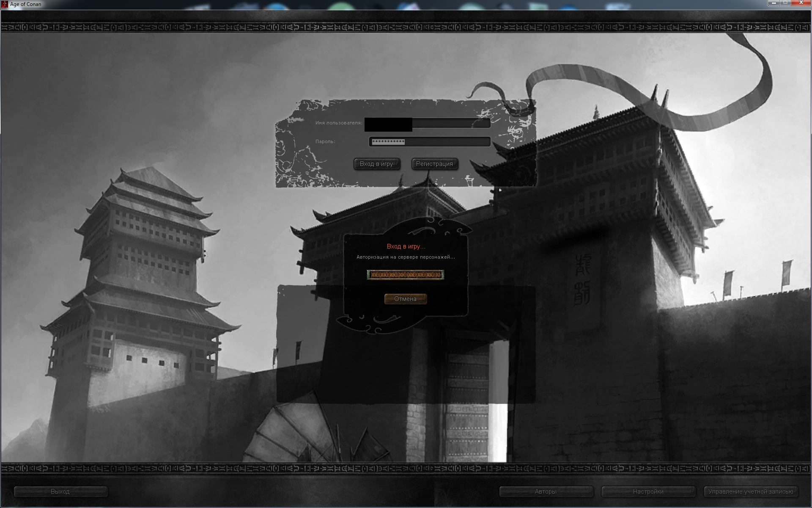Screen dimensions: 812x508
Task: Focus the Пароль password field
Action: pyautogui.click(x=430, y=142)
